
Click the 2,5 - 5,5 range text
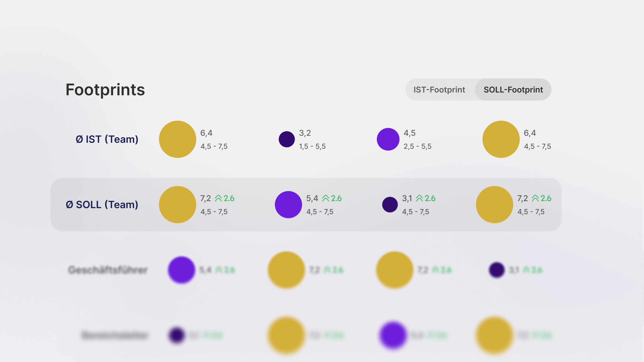(418, 146)
